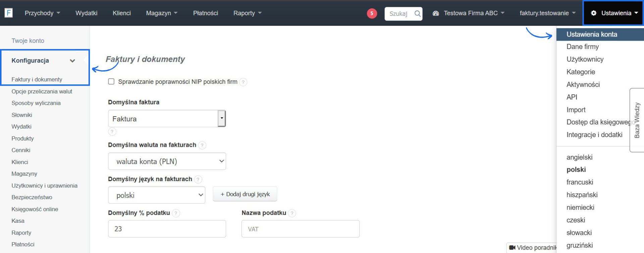
Task: Enable Sprawdzanie poprawności NIP polskich firm checkbox
Action: click(111, 82)
